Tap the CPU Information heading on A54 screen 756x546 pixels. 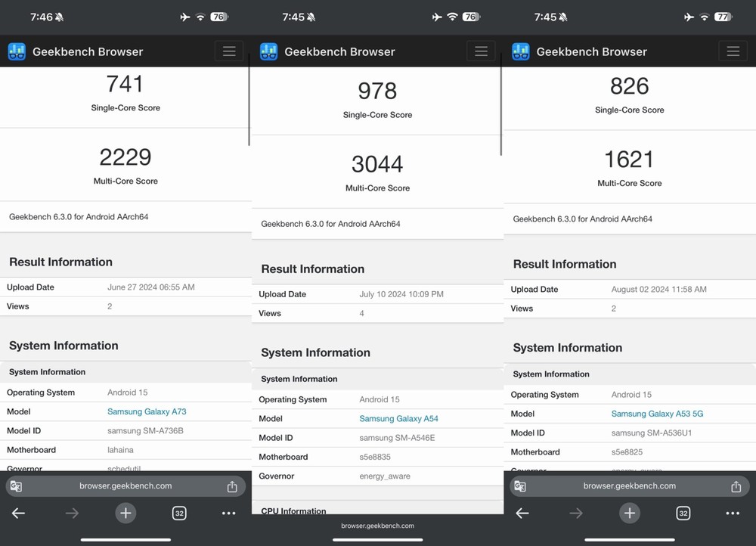pyautogui.click(x=293, y=510)
